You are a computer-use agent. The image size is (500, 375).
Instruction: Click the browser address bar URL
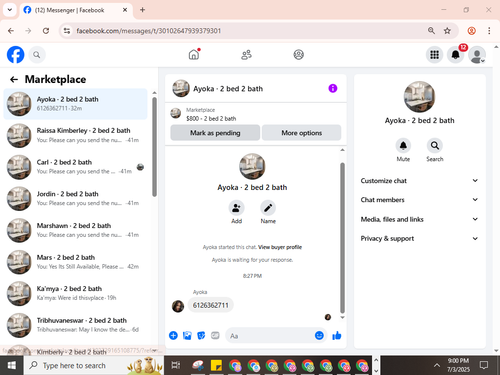[x=149, y=31]
